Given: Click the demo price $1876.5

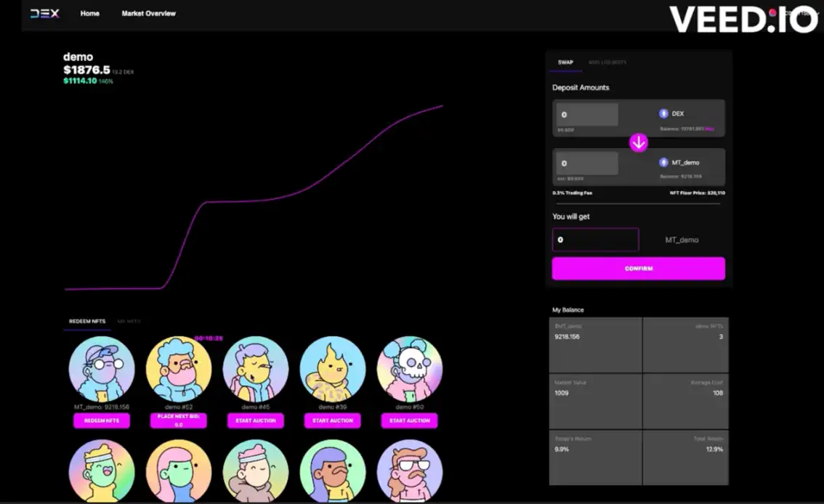Looking at the screenshot, I should tap(86, 70).
